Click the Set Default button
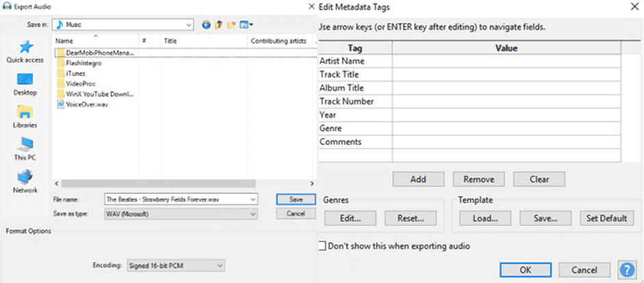Viewport: 644px width, 283px height. click(606, 218)
